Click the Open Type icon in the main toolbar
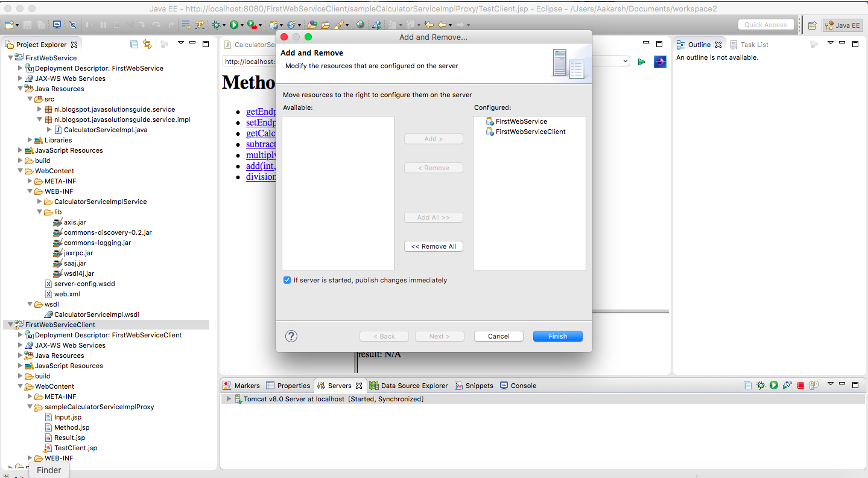Viewport: 868px width, 478px height. click(x=312, y=25)
